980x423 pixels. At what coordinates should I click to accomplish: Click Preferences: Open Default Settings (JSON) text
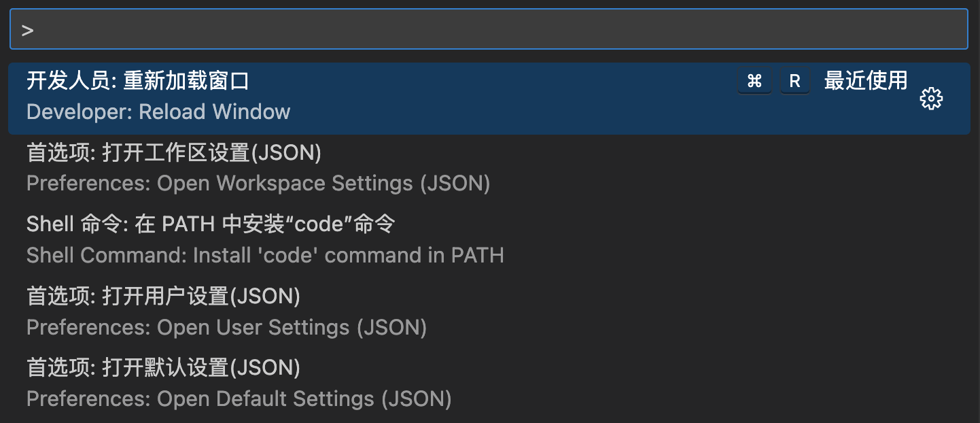tap(239, 399)
